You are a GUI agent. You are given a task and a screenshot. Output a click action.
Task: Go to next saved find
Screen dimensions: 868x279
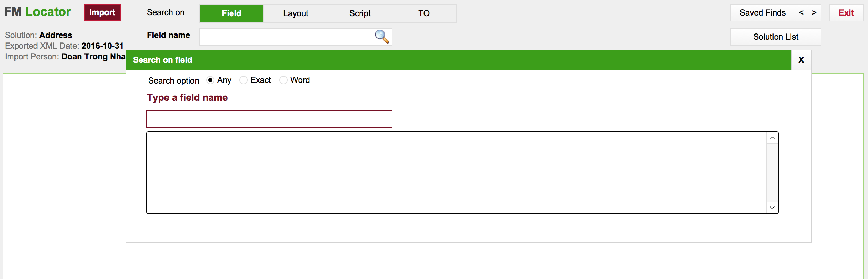pyautogui.click(x=814, y=13)
